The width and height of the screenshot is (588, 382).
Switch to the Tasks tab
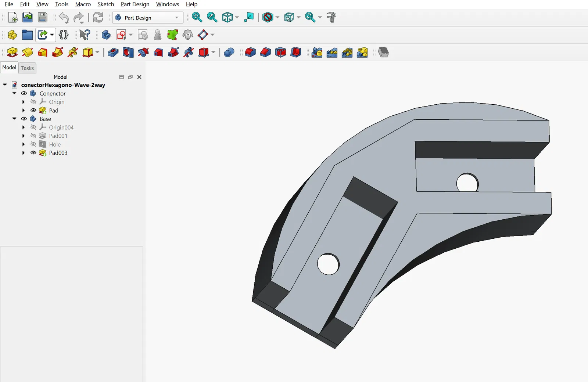click(x=27, y=68)
